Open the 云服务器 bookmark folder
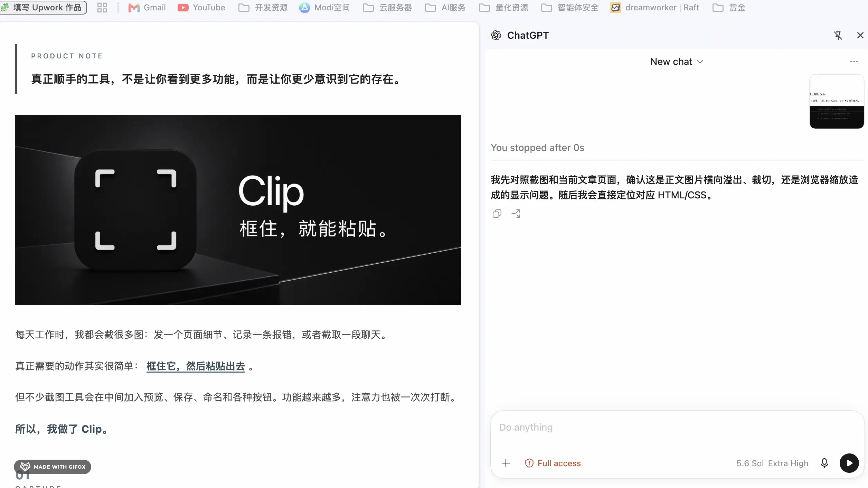The width and height of the screenshot is (868, 488). [x=387, y=8]
